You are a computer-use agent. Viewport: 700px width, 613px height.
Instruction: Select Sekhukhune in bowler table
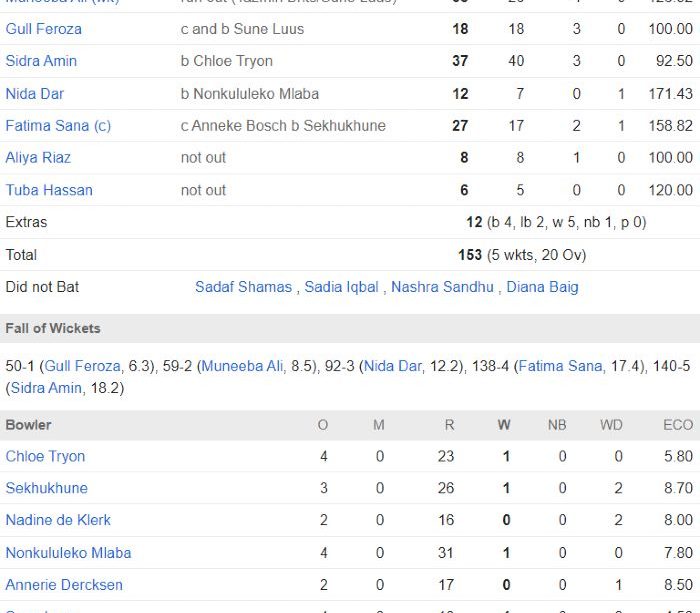point(46,488)
